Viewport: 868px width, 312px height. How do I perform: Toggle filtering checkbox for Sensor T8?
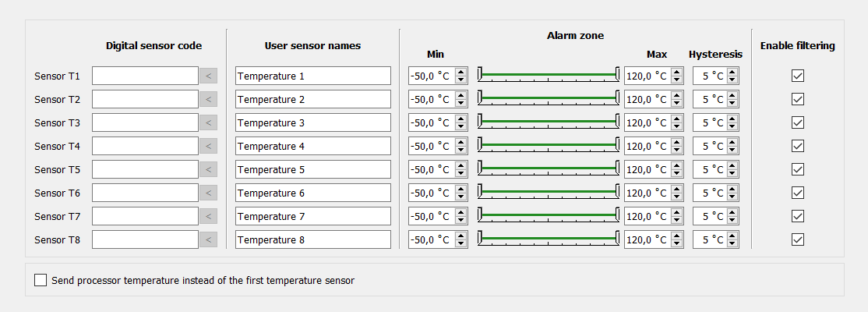(x=797, y=239)
